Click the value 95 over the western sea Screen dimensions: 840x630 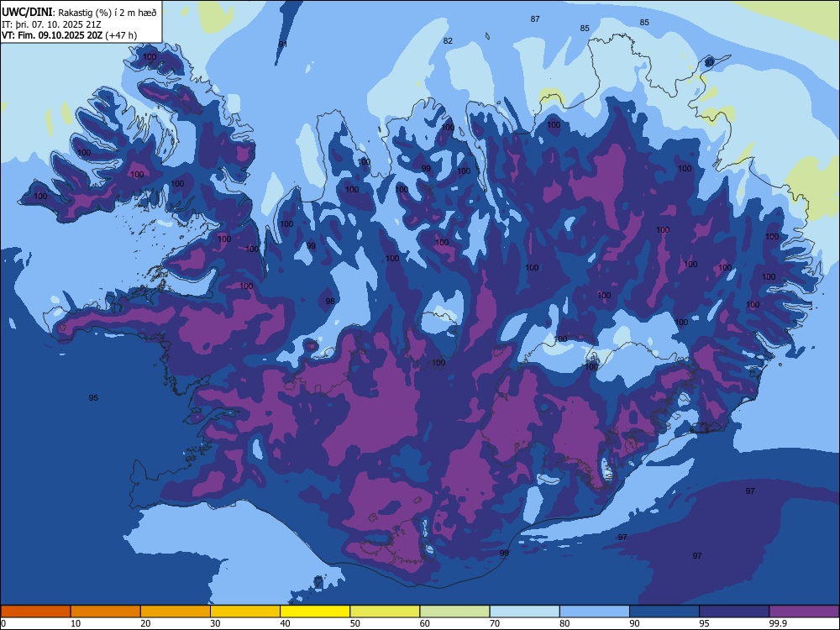[93, 397]
